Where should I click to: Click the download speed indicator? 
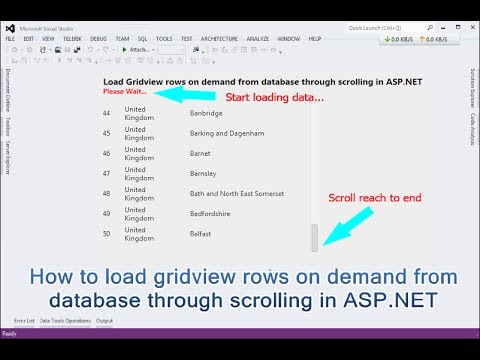399,39
